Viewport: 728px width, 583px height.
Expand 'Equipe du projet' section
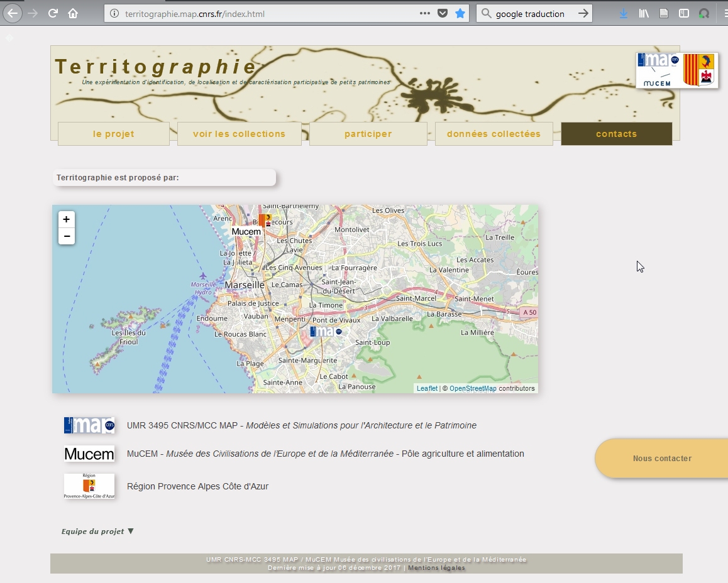97,531
